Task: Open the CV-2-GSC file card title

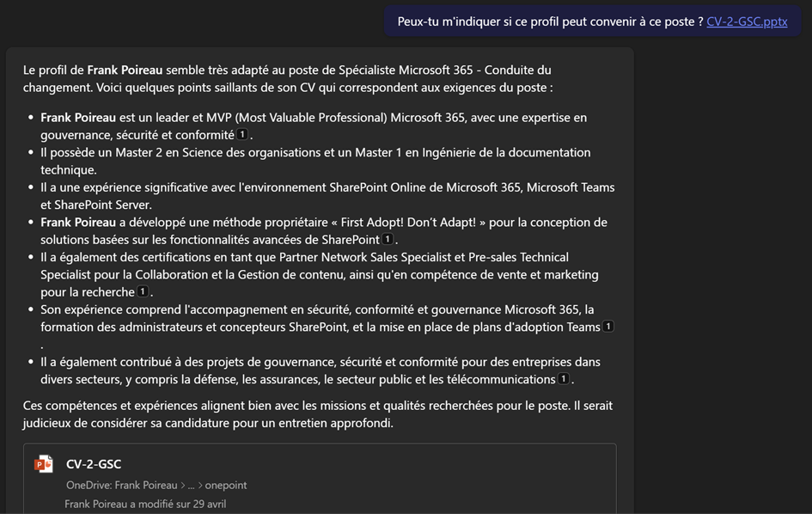Action: tap(94, 464)
